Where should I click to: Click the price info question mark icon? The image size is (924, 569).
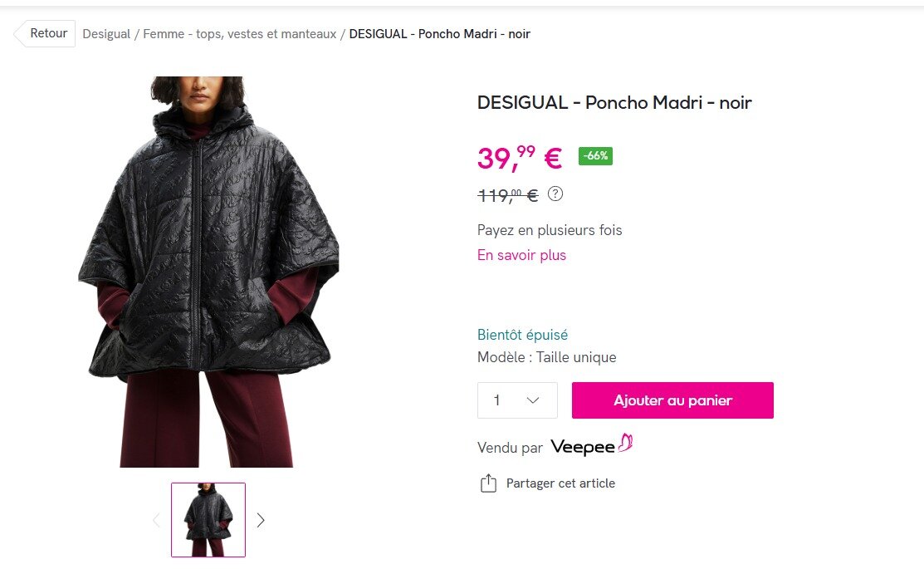tap(555, 194)
